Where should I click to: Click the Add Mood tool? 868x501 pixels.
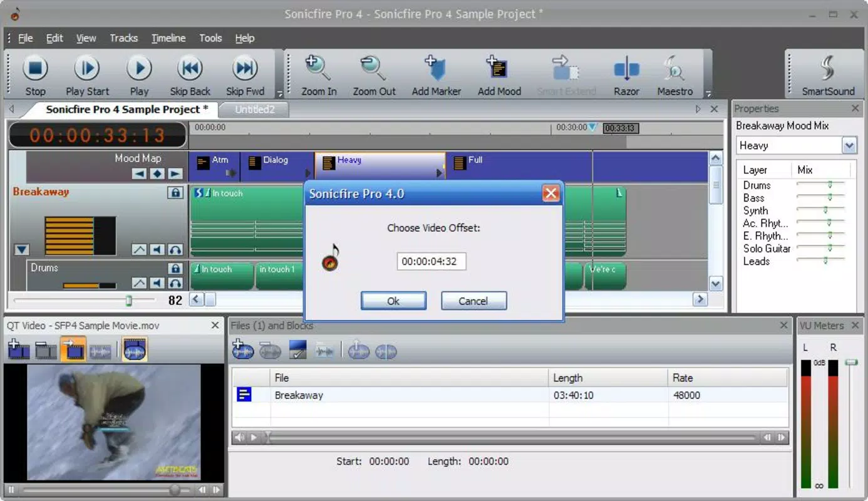[499, 75]
